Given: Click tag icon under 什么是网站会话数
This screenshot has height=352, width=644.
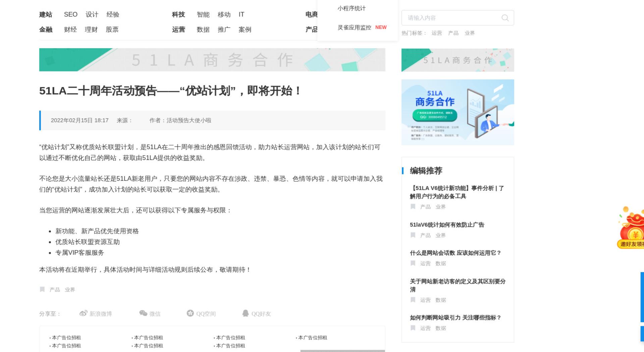Looking at the screenshot, I should pyautogui.click(x=413, y=263).
